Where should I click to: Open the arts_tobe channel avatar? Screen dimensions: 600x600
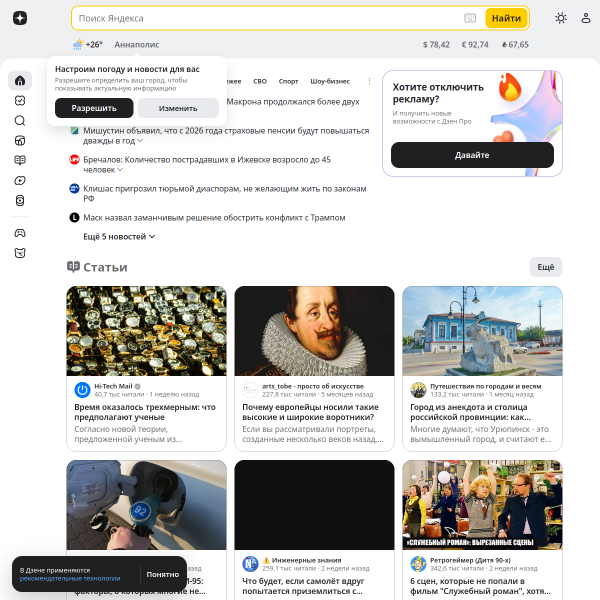(x=250, y=390)
